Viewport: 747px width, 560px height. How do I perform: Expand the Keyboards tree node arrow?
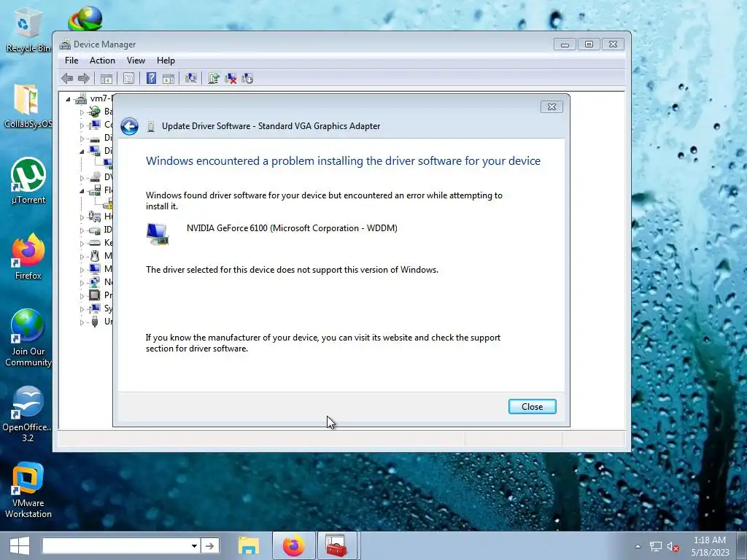82,244
